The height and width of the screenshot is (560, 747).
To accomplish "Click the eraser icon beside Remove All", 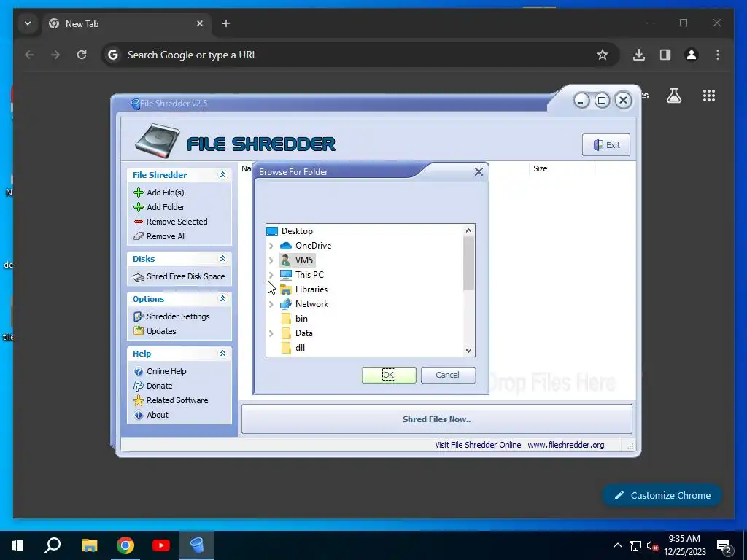I will coord(138,236).
